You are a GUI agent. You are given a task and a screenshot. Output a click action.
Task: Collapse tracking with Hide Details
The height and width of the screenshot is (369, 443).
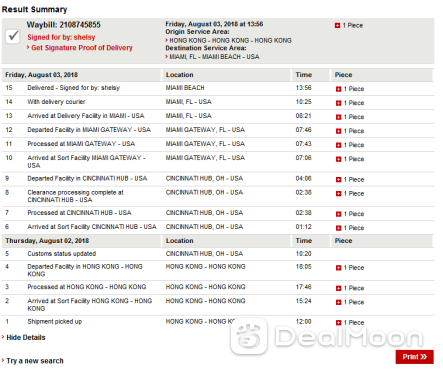(26, 337)
